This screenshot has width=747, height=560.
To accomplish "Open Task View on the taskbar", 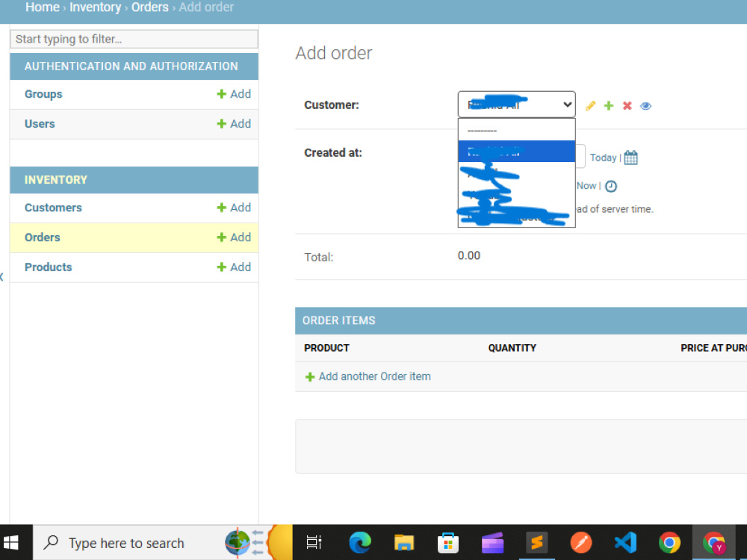I will point(314,542).
